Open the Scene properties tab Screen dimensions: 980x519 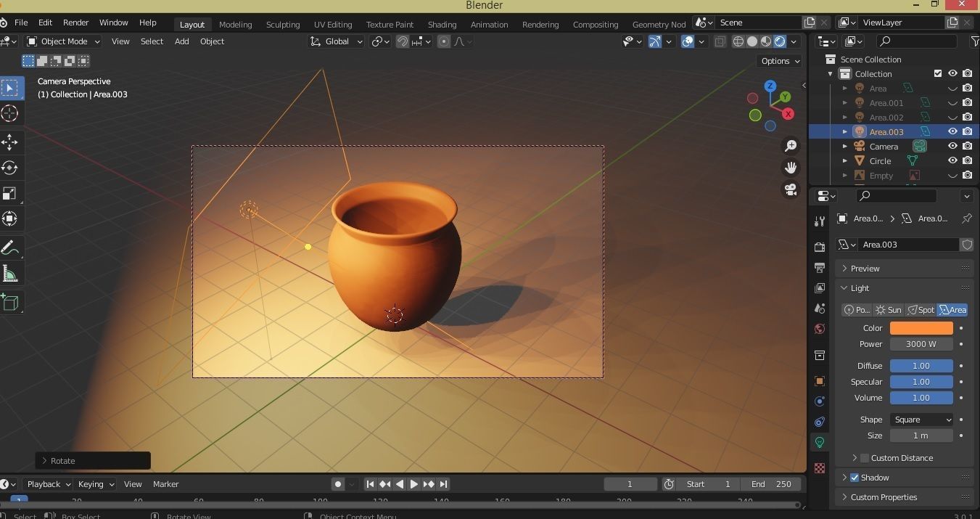[820, 308]
